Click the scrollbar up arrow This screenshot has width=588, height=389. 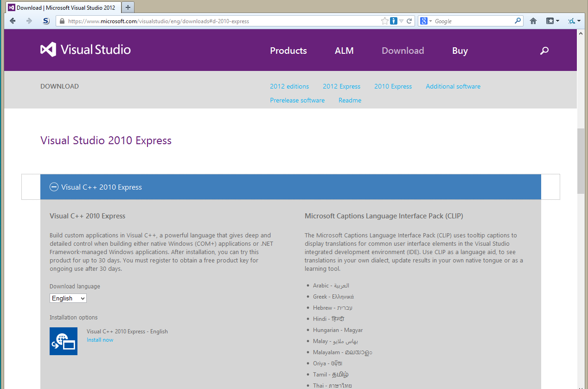[x=581, y=34]
